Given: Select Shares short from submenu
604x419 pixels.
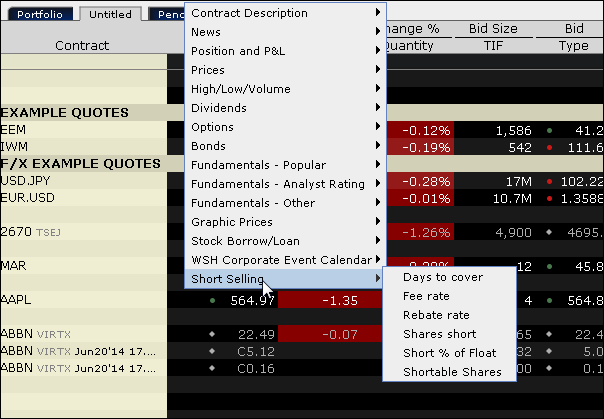Looking at the screenshot, I should coord(440,334).
